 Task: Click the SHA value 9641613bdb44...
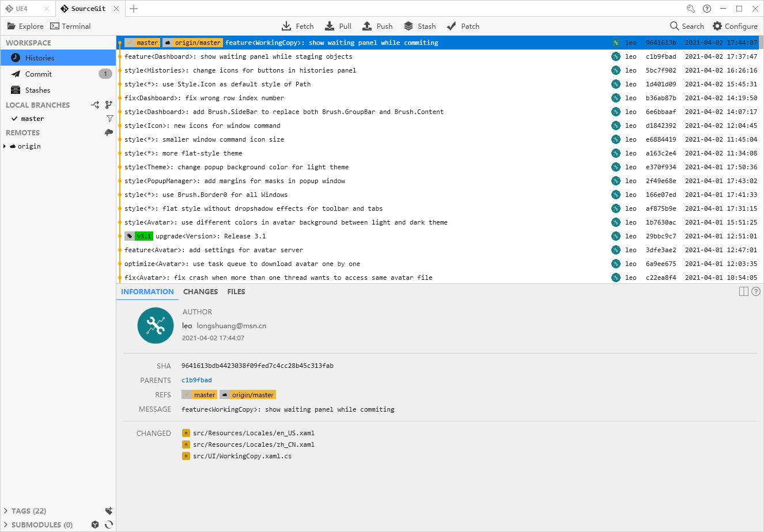click(257, 366)
